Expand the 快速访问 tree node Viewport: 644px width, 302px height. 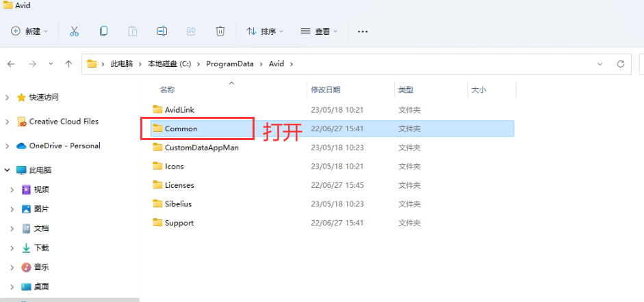click(7, 97)
